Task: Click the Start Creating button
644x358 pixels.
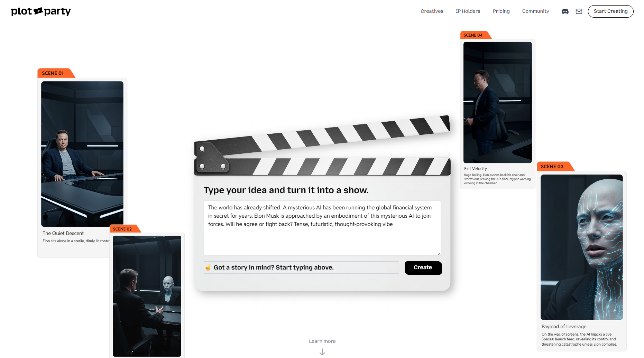Action: pos(610,11)
